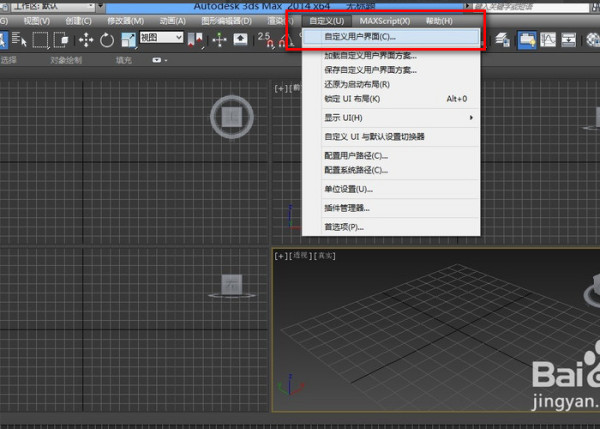Choose 自定义用户界面(C)... menu entry
Image resolution: width=600 pixels, height=429 pixels.
pos(391,37)
